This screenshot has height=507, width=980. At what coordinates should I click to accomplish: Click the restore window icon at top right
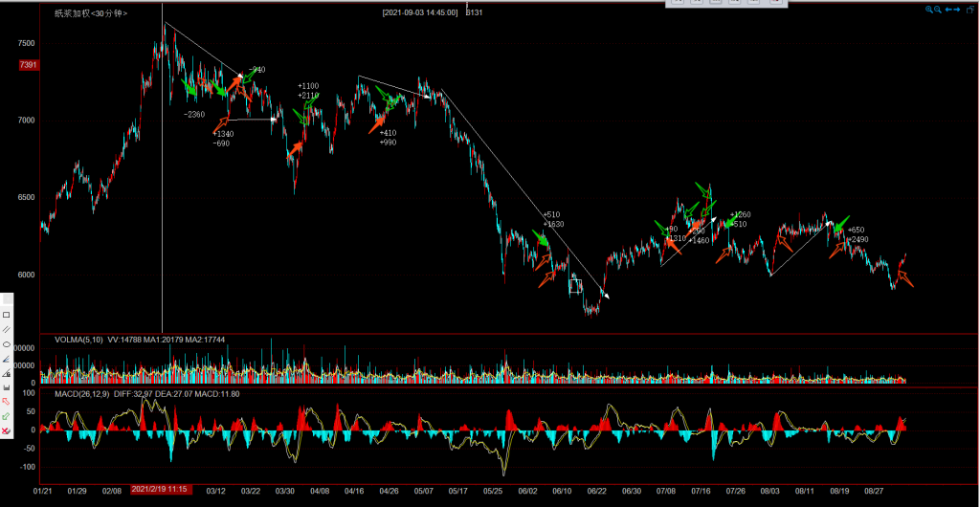tap(970, 10)
